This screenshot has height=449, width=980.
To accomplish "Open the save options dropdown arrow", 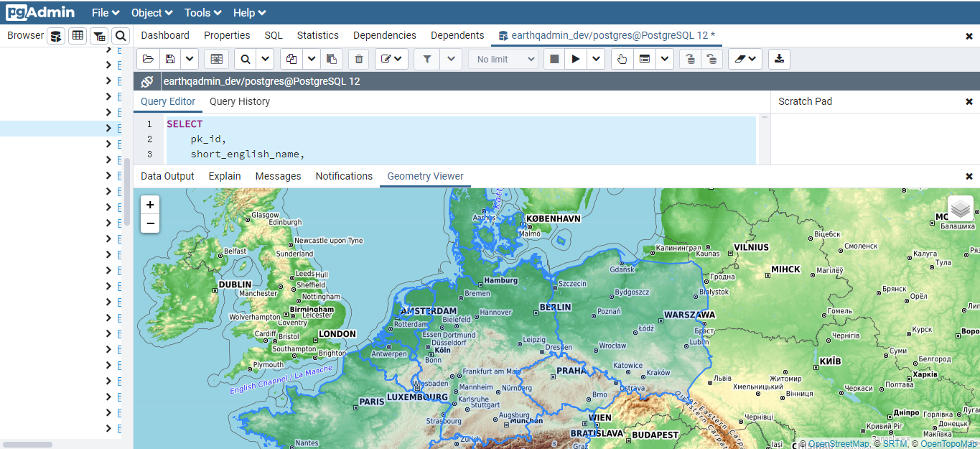I will (190, 59).
